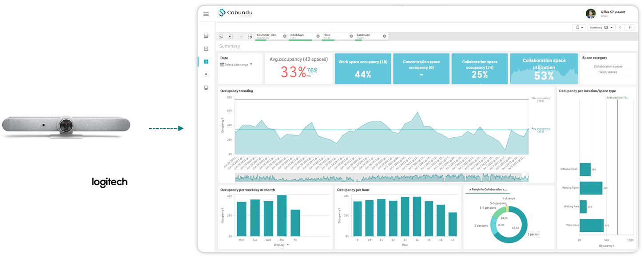This screenshot has width=644, height=258.
Task: Remove the Calendar_day filter
Action: point(285,36)
